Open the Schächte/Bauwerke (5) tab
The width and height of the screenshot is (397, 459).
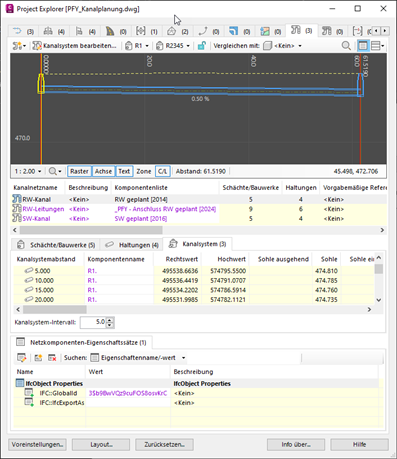coord(56,245)
